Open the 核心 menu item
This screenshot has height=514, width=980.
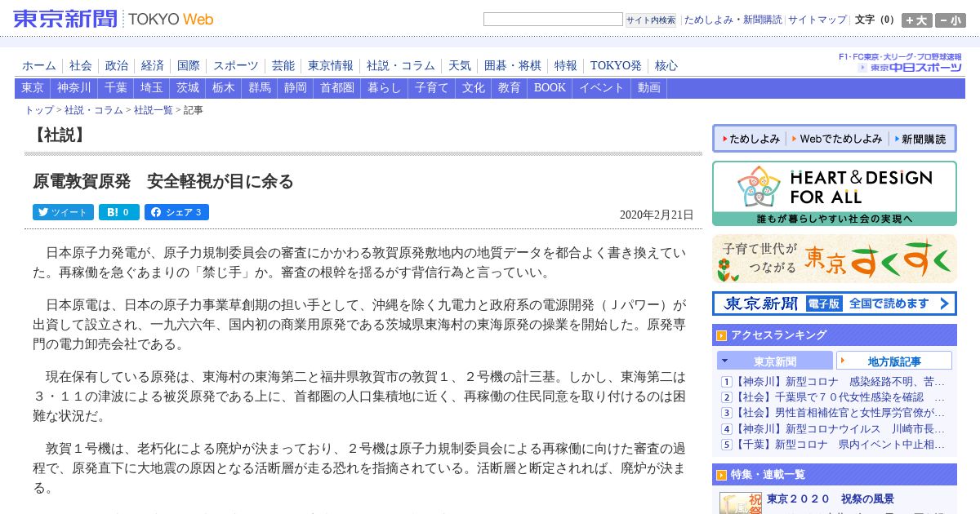click(666, 65)
